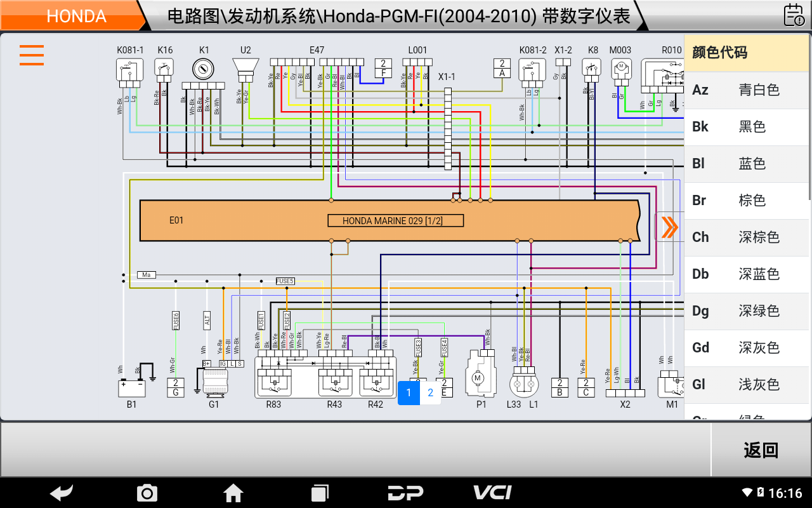Select the M1 component symbol

click(x=671, y=385)
